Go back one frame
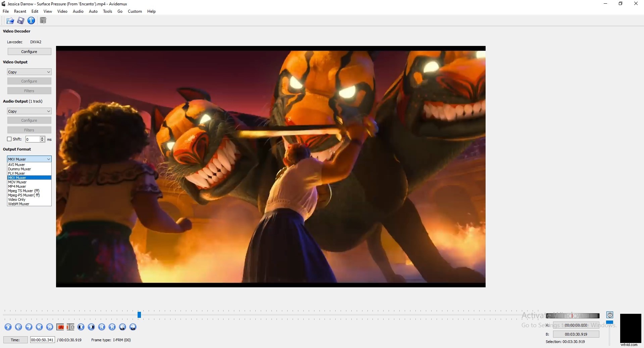The height and width of the screenshot is (348, 644). tap(18, 327)
